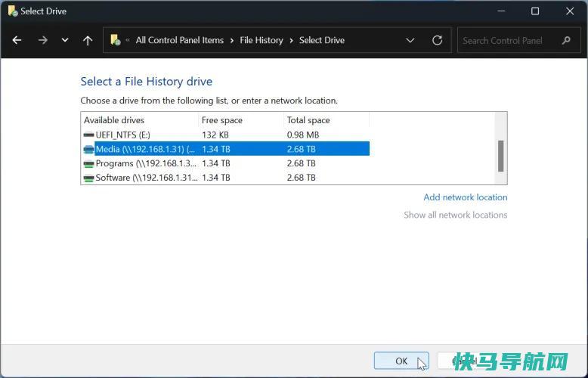Select the Software network drive
588x378 pixels.
pyautogui.click(x=225, y=178)
